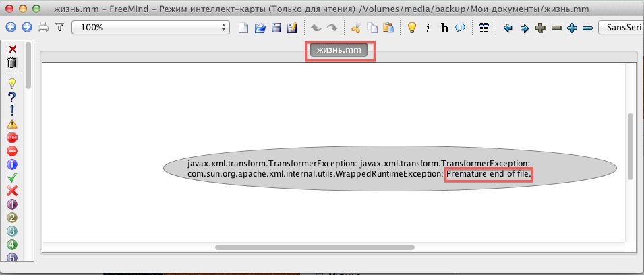Image resolution: width=644 pixels, height=275 pixels.
Task: Toggle italic formatting in toolbar
Action: click(428, 28)
